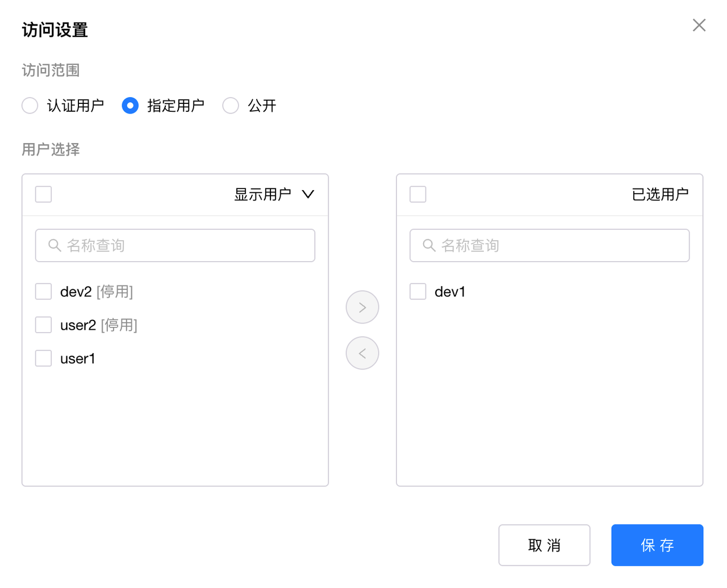Toggle select-all checkbox in 已选用户 panel
Image resolution: width=727 pixels, height=588 pixels.
coord(418,194)
